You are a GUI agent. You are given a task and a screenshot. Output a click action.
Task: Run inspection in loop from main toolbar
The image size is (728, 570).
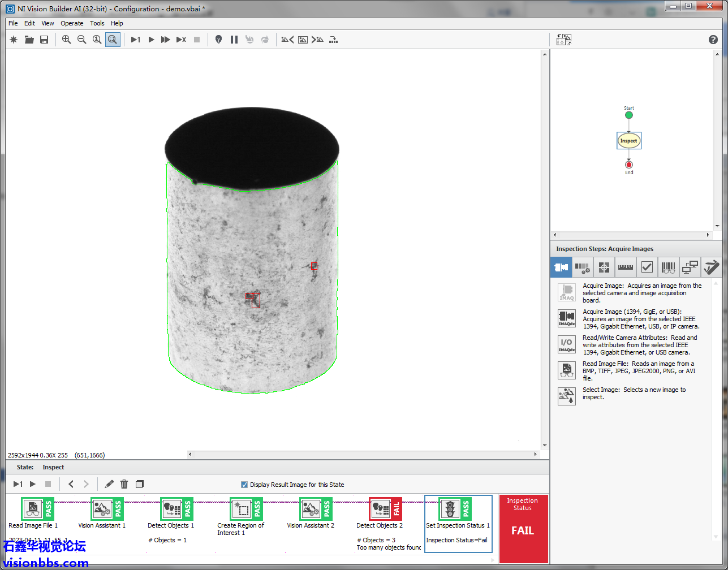click(151, 40)
